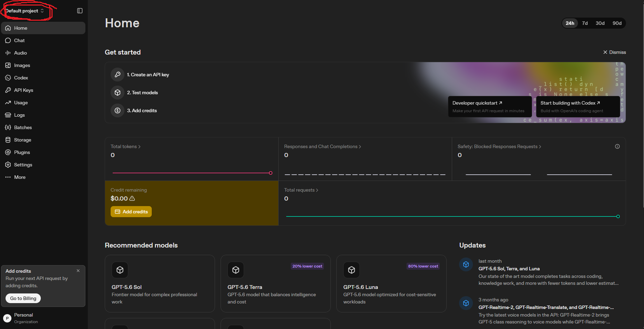
Task: Open the GPT-5.6 Terra model card
Action: pyautogui.click(x=276, y=283)
